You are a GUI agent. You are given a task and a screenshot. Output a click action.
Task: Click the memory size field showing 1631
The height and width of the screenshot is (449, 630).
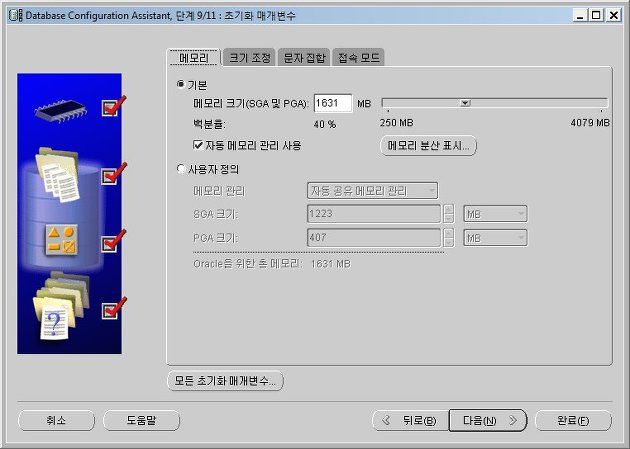pos(333,103)
